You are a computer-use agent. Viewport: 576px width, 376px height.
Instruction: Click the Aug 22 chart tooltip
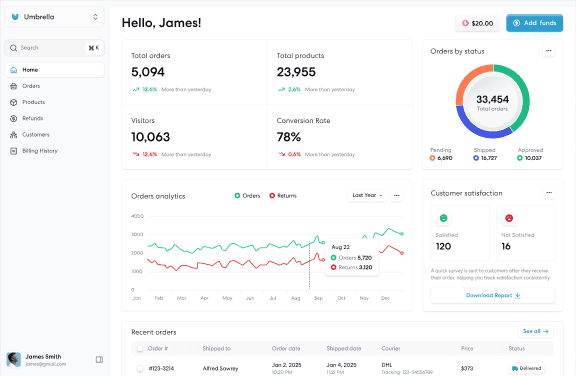coord(352,257)
